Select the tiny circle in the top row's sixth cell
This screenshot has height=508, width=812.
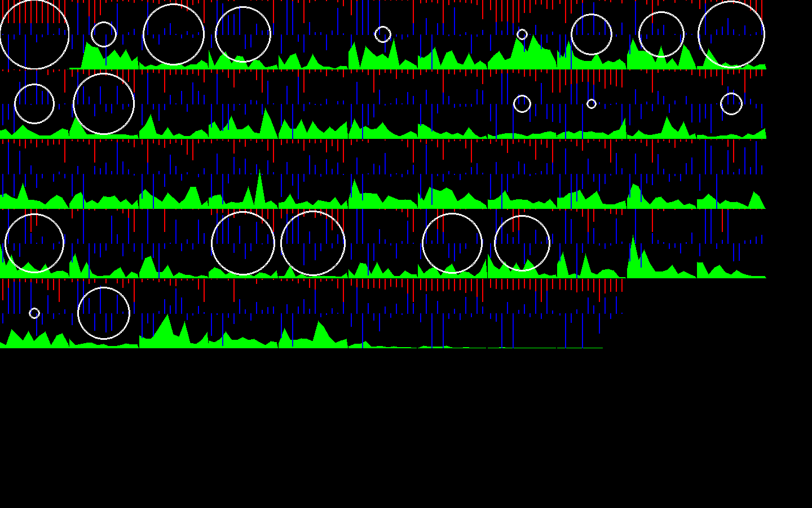click(x=383, y=34)
